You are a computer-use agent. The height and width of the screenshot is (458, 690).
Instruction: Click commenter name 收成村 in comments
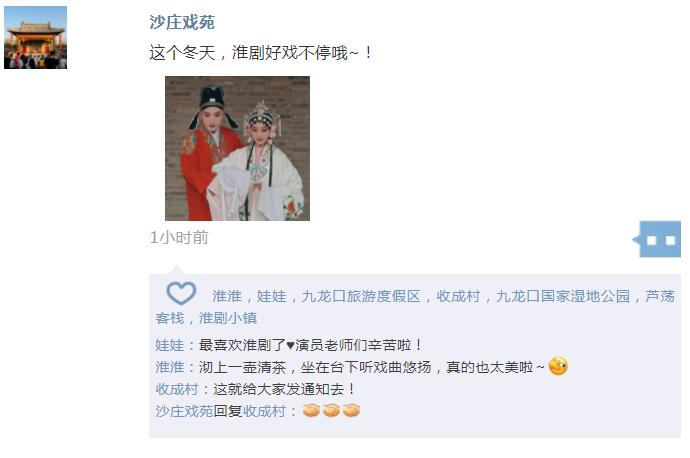177,389
